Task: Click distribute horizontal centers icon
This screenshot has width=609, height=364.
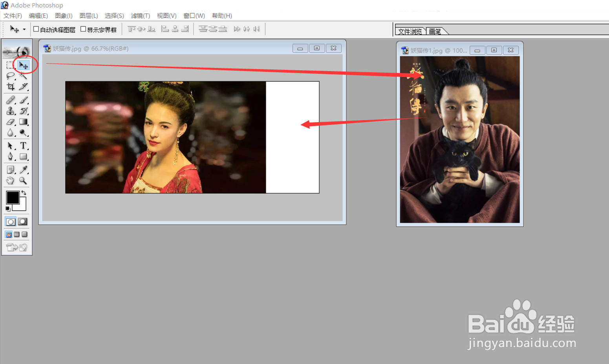Action: (x=247, y=29)
